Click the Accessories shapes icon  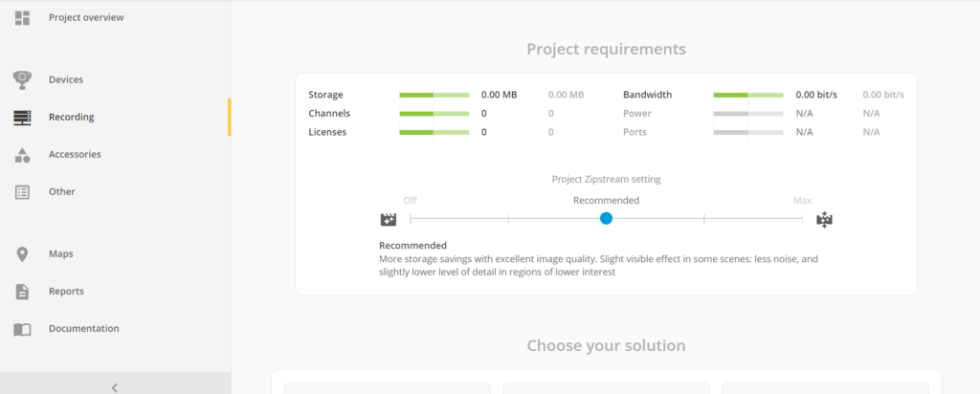click(x=23, y=155)
